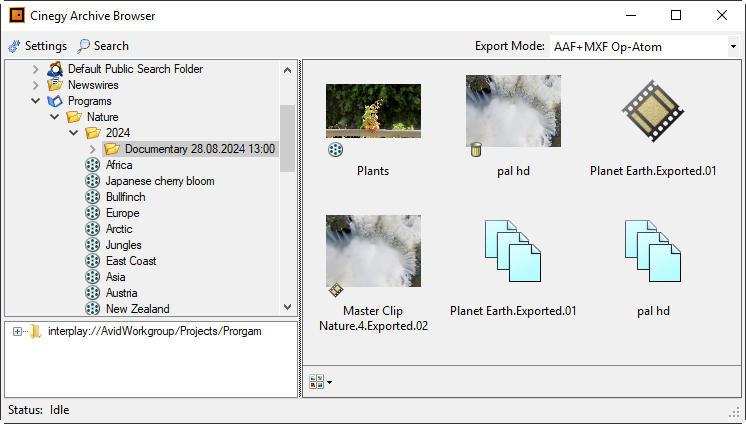Image resolution: width=746 pixels, height=424 pixels.
Task: Click the Status: Idle text
Action: [x=39, y=410]
